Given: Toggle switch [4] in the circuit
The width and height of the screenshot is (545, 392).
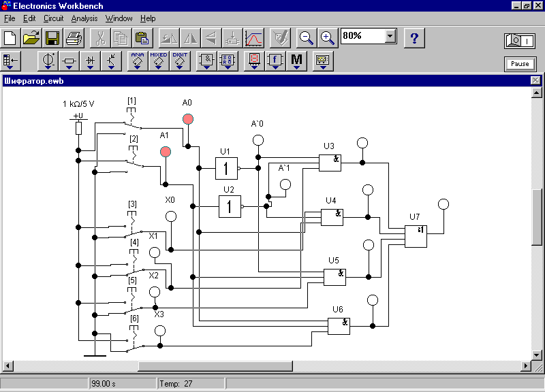Looking at the screenshot, I should pyautogui.click(x=135, y=264).
